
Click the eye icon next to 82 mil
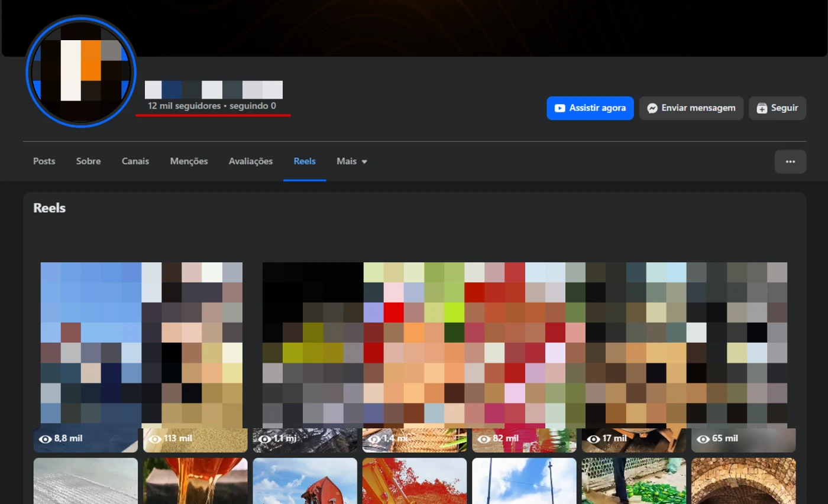(x=484, y=439)
